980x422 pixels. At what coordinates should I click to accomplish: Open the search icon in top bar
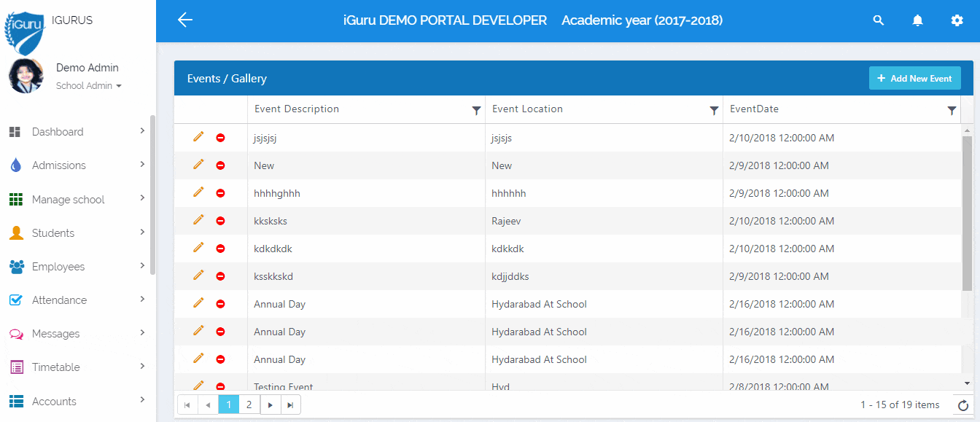(879, 20)
